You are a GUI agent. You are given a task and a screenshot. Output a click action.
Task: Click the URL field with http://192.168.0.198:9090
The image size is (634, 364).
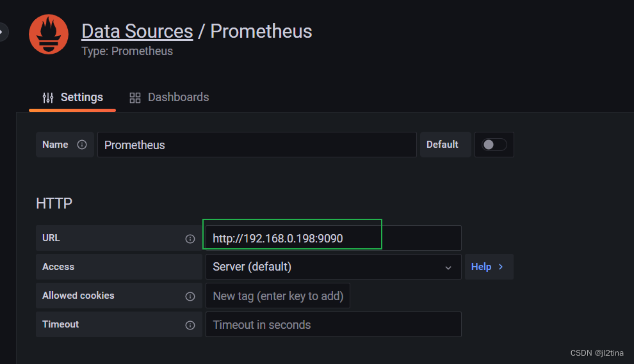point(333,238)
